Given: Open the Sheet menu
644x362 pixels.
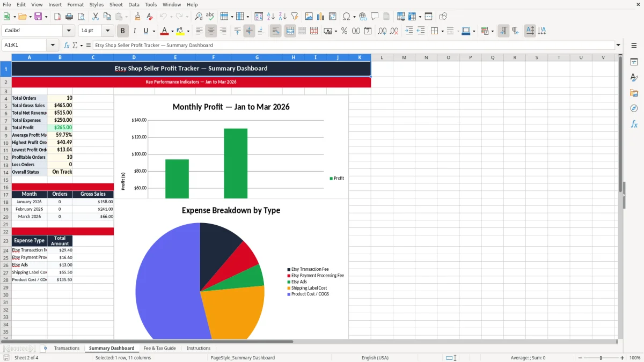Looking at the screenshot, I should coord(116,4).
